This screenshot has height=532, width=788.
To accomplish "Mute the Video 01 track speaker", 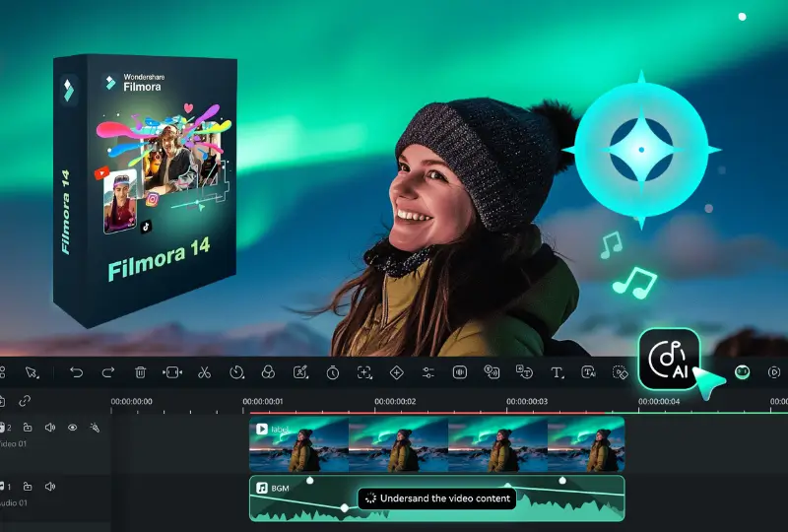I will pos(50,428).
